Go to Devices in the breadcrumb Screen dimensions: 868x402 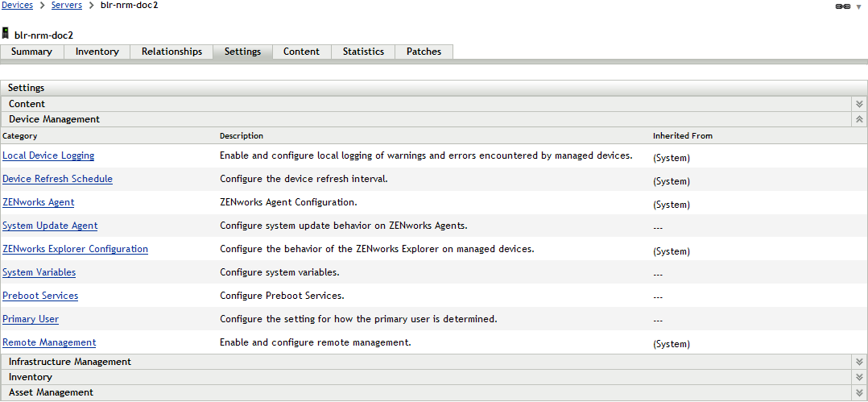(17, 6)
